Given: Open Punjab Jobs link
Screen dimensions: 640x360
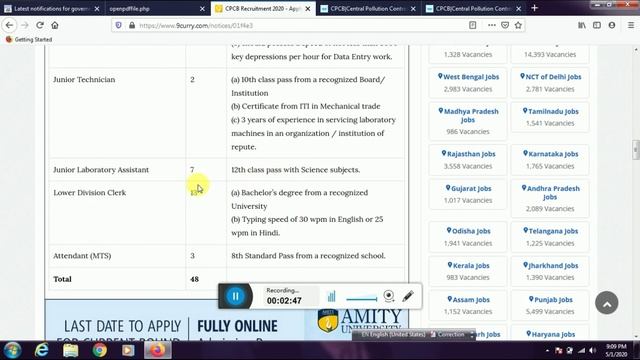Looking at the screenshot, I should pos(550,300).
